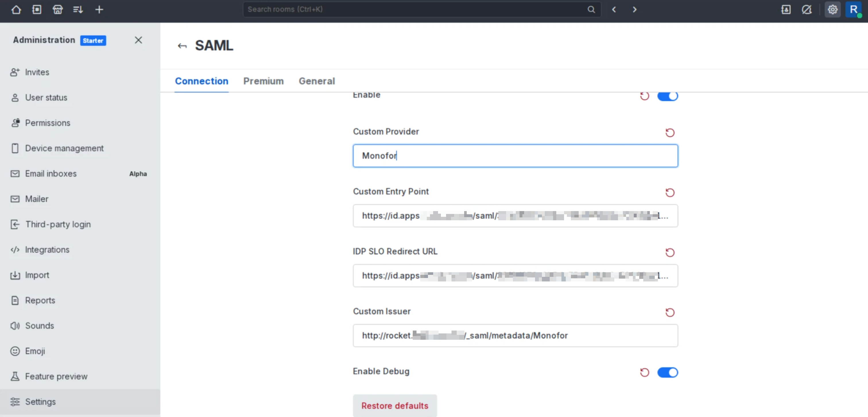Open the Marketplace store icon
868x417 pixels.
click(x=58, y=9)
